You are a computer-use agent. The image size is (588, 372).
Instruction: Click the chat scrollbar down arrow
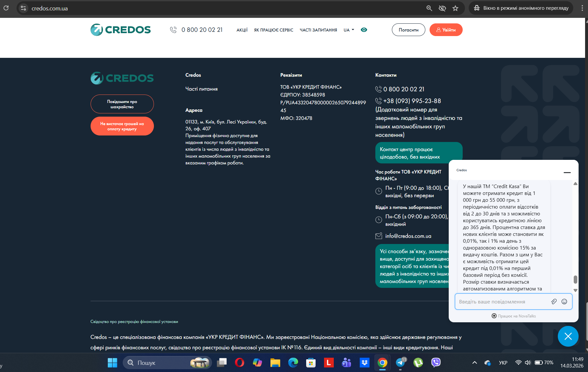pos(575,290)
